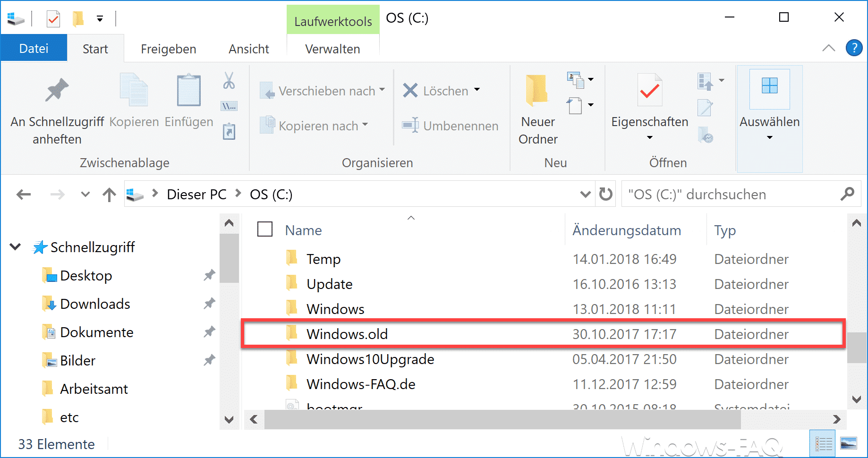Screen dimensions: 868x458
Task: Open Arbeitsamt in the navigation pane
Action: 94,389
